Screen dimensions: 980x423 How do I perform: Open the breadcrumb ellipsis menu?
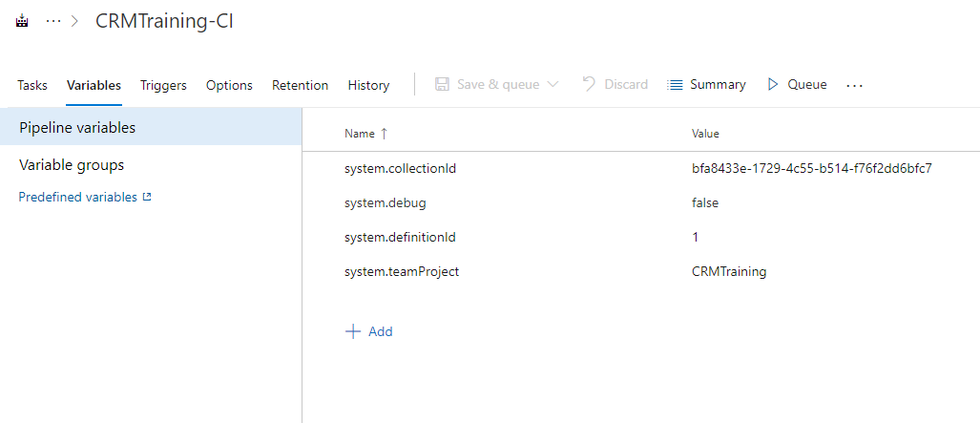(53, 21)
